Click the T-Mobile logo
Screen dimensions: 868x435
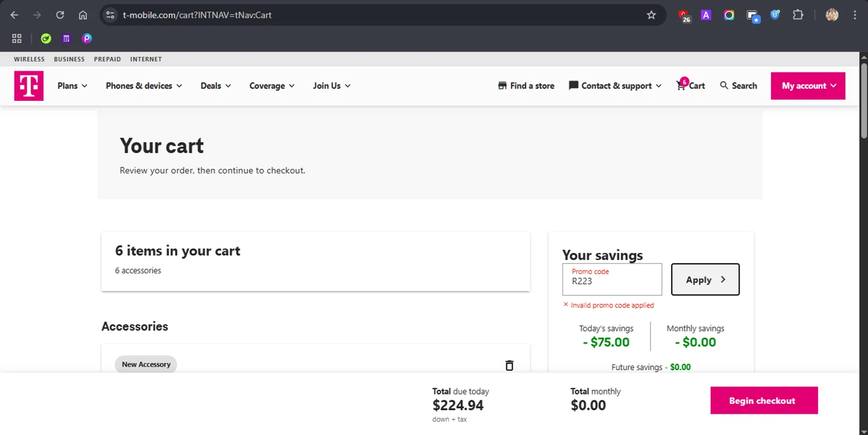29,86
